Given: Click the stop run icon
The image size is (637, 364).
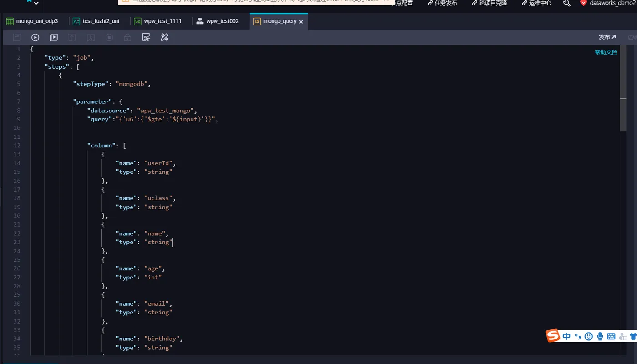Looking at the screenshot, I should coord(109,37).
